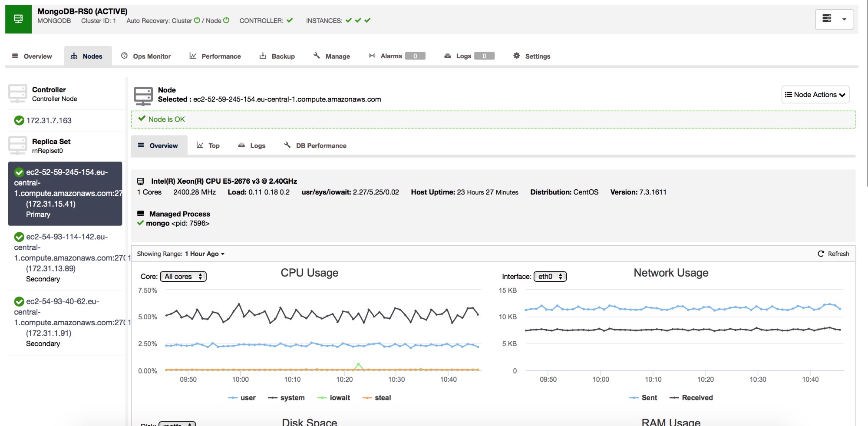The height and width of the screenshot is (426, 868).
Task: Click the Refresh button
Action: point(833,254)
